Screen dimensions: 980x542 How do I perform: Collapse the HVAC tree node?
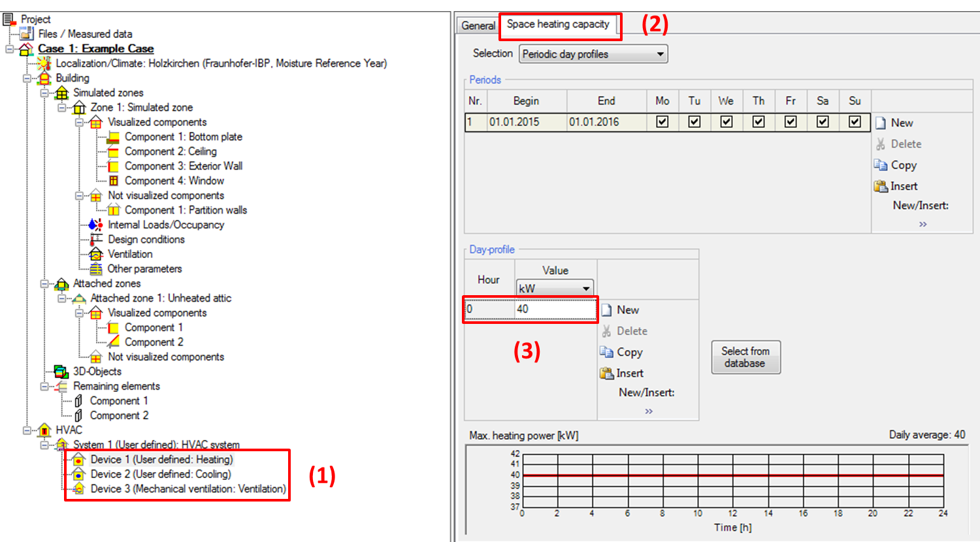[x=27, y=430]
